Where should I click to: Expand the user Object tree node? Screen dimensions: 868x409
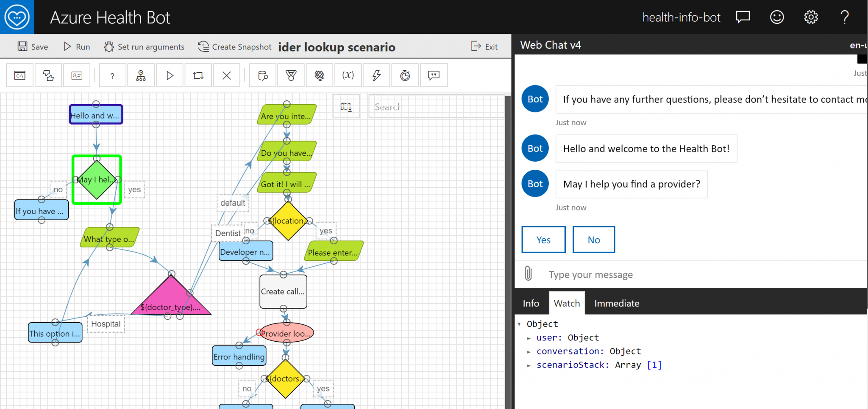[x=529, y=338]
